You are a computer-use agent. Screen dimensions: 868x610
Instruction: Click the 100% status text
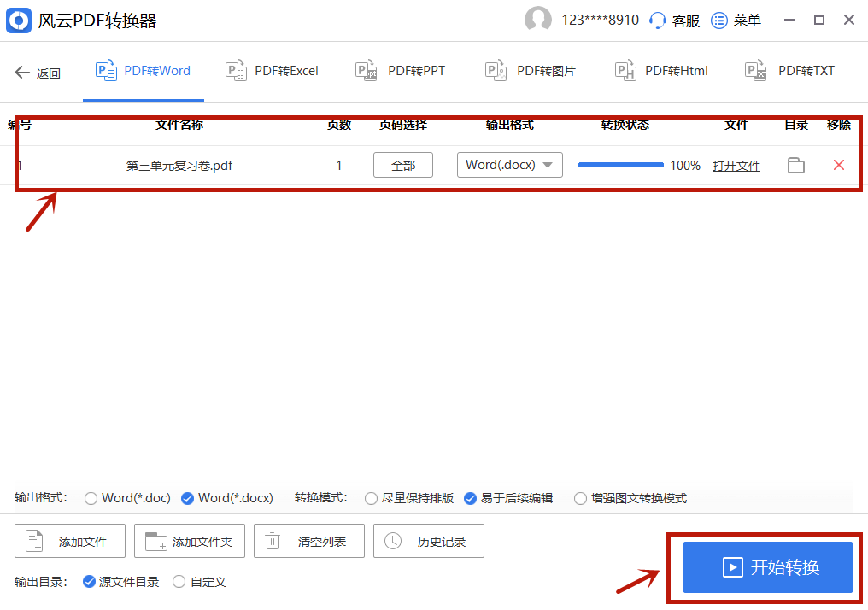click(685, 166)
